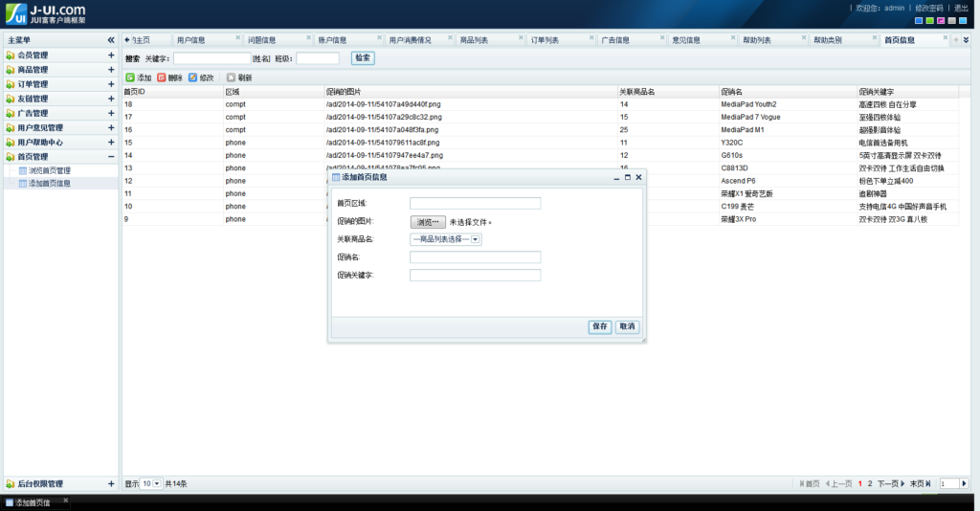Click the 修改密码 link
The image size is (980, 511).
(928, 8)
